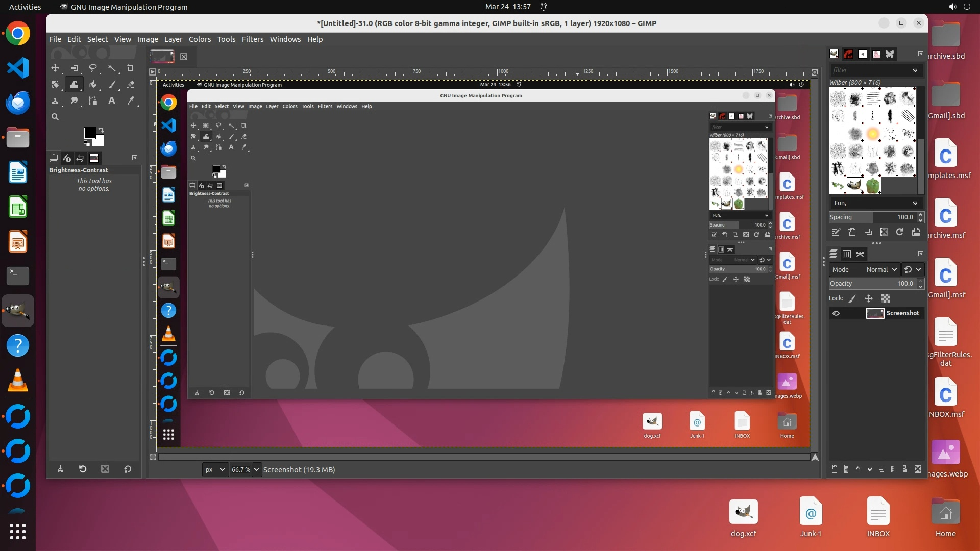The height and width of the screenshot is (551, 980).
Task: Switch to the Channels tab
Action: [x=847, y=254]
